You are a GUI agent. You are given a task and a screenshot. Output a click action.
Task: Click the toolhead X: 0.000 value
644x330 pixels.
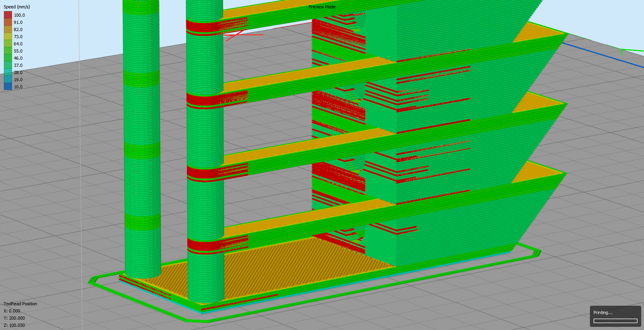coord(12,311)
